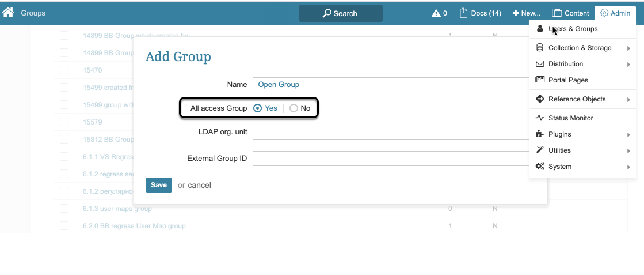Screen dimensions: 644x275
Task: Expand the Collection & Storage submenu arrow
Action: click(x=628, y=48)
